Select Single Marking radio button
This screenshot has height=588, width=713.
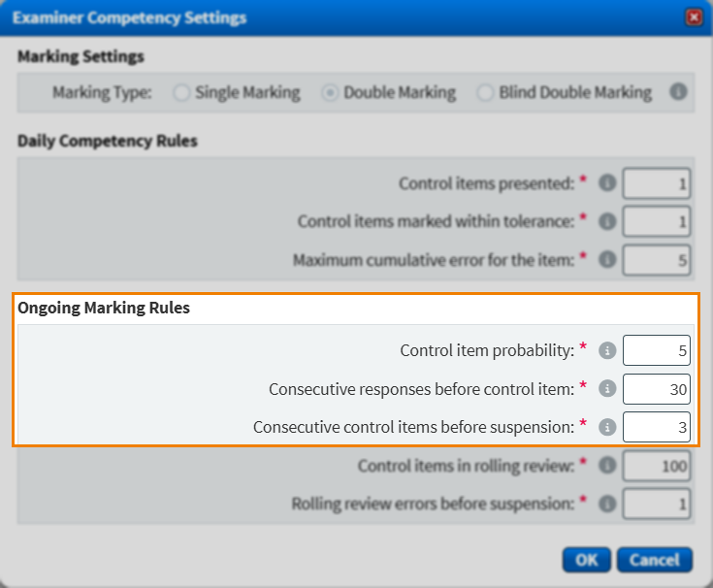click(x=181, y=93)
